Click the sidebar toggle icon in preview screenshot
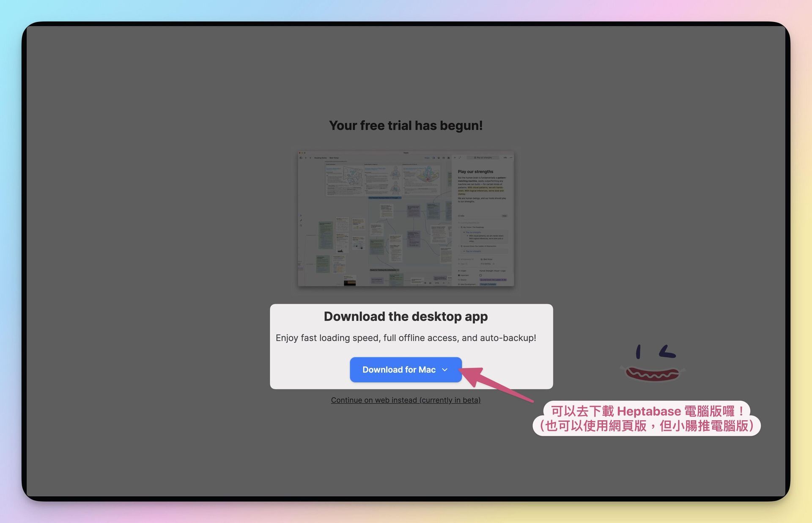This screenshot has height=523, width=812. (x=301, y=158)
